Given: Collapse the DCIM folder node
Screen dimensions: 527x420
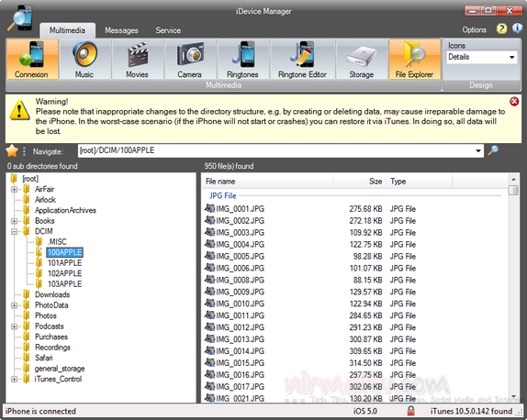Looking at the screenshot, I should 14,232.
